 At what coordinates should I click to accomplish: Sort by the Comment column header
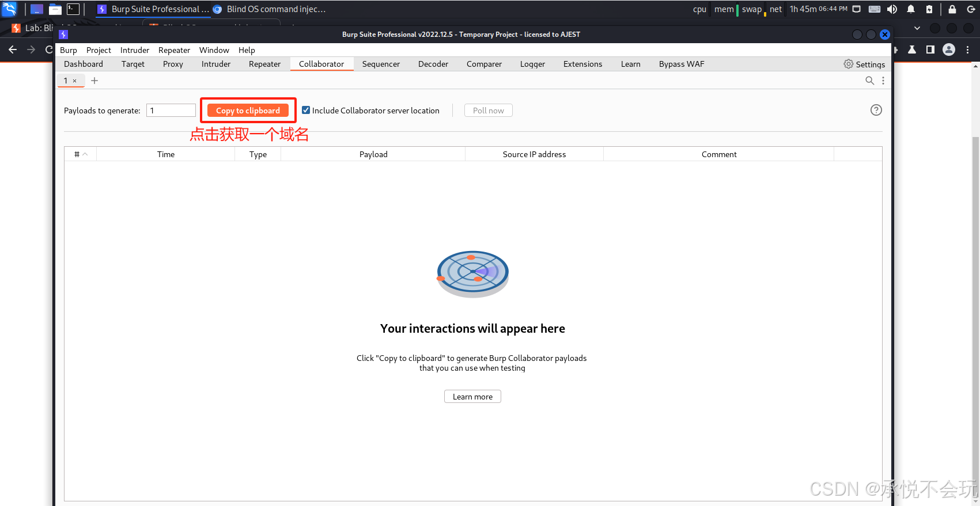[x=719, y=154]
